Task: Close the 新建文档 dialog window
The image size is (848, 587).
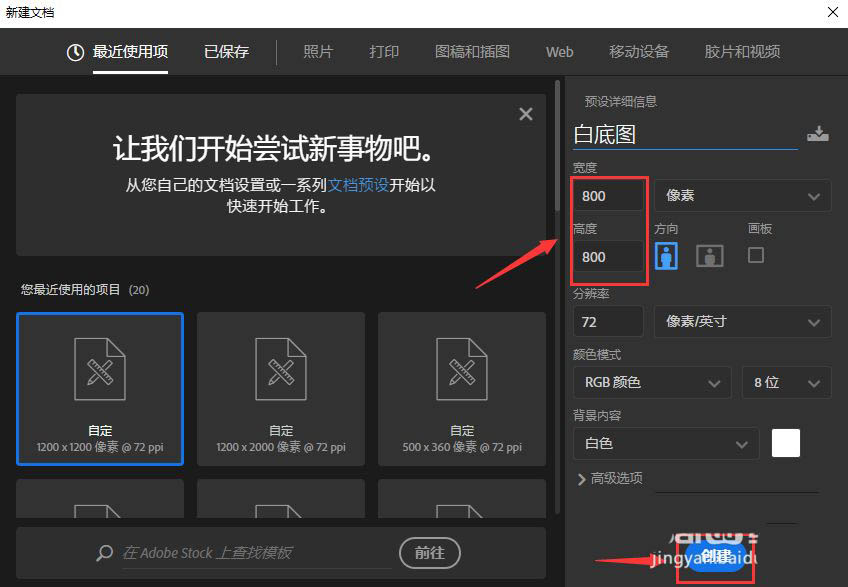Action: click(x=833, y=12)
